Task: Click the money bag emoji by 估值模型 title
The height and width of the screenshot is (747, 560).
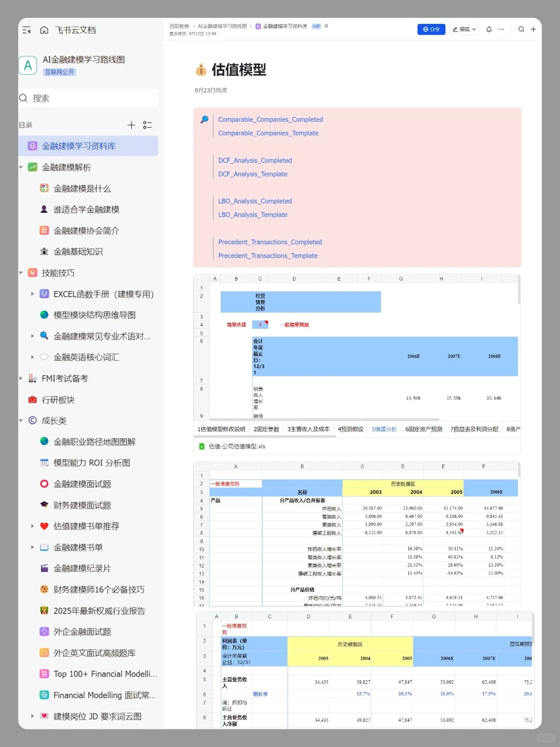Action: tap(201, 70)
